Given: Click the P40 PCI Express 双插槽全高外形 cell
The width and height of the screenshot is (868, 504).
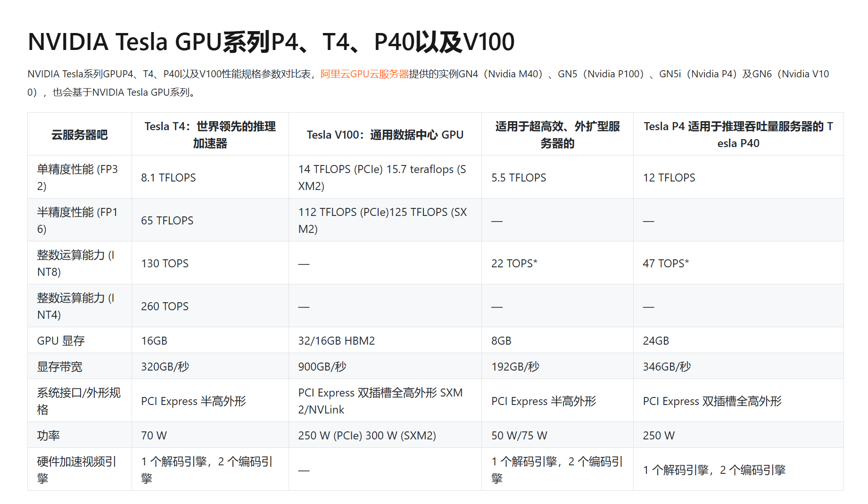Looking at the screenshot, I should [x=738, y=401].
